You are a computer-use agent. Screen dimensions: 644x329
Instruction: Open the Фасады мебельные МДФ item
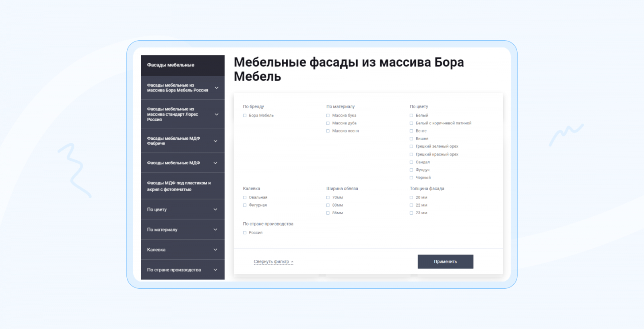173,163
